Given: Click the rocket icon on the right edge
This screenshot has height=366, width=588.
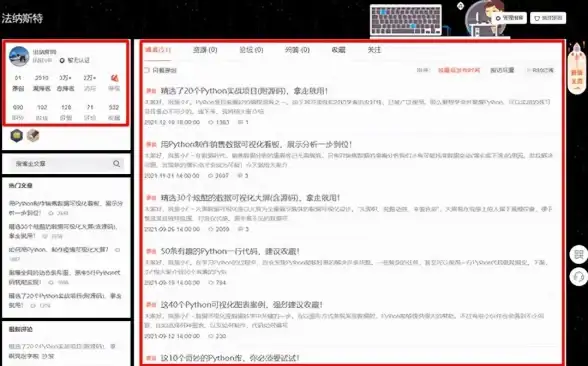Looking at the screenshot, I should (577, 69).
